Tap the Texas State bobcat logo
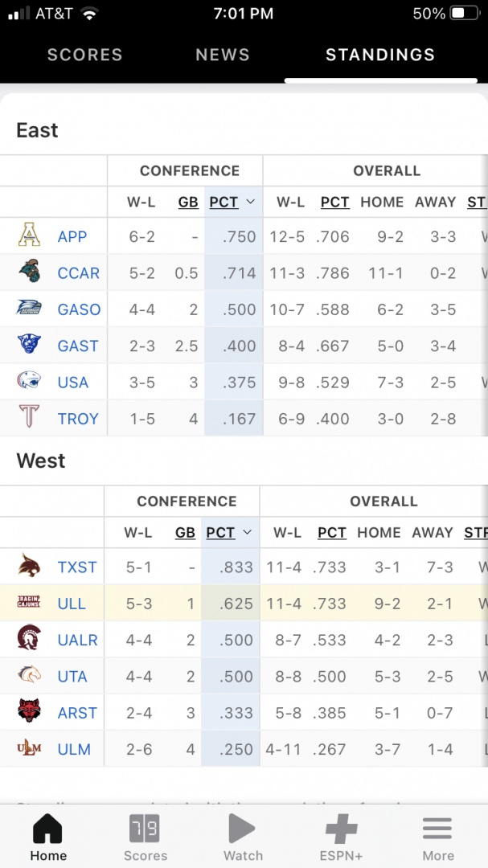The height and width of the screenshot is (868, 488). click(x=29, y=567)
